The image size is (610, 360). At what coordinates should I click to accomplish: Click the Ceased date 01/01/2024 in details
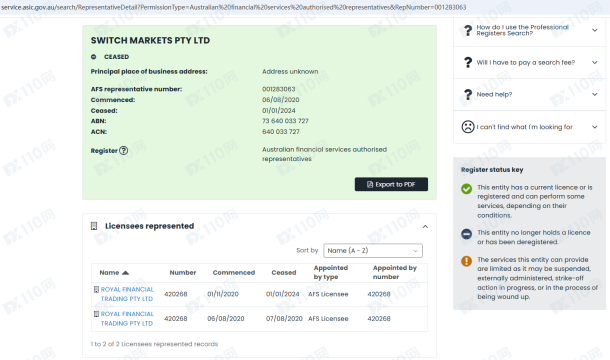(279, 111)
